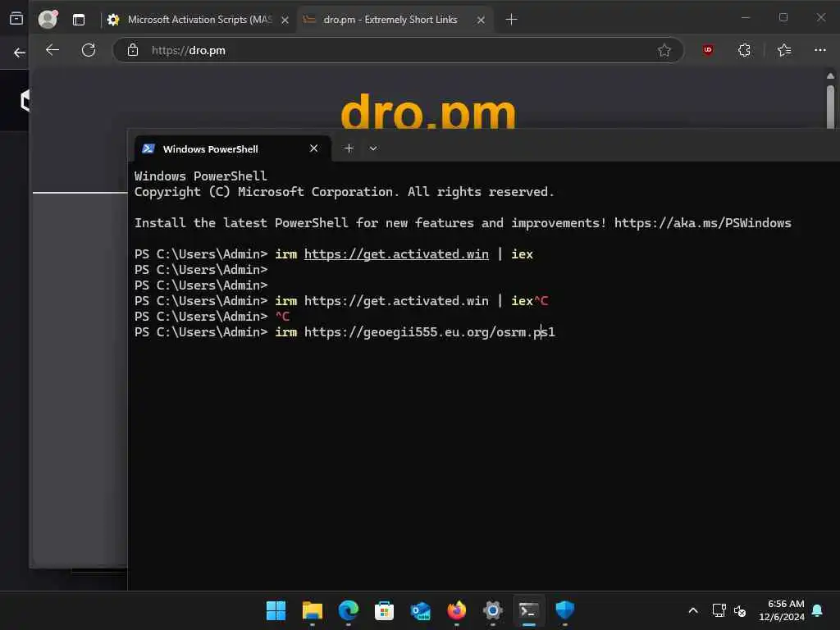Open Edge settings and more menu
The image size is (840, 630).
tap(820, 50)
